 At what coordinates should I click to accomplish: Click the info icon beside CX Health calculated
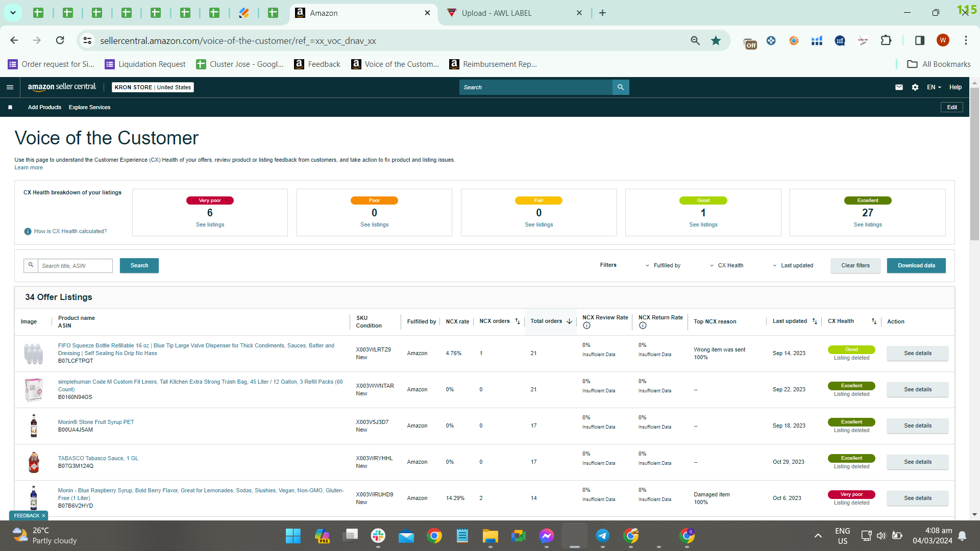pyautogui.click(x=28, y=232)
